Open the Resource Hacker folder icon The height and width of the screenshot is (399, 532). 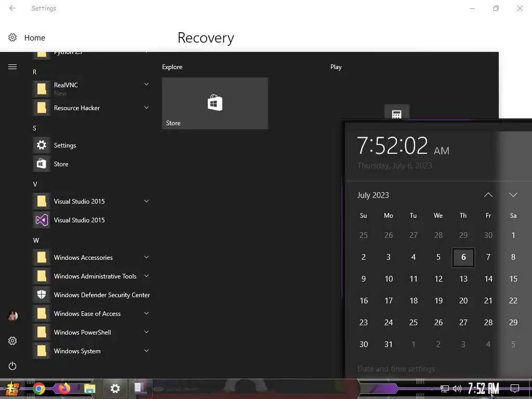click(x=42, y=108)
